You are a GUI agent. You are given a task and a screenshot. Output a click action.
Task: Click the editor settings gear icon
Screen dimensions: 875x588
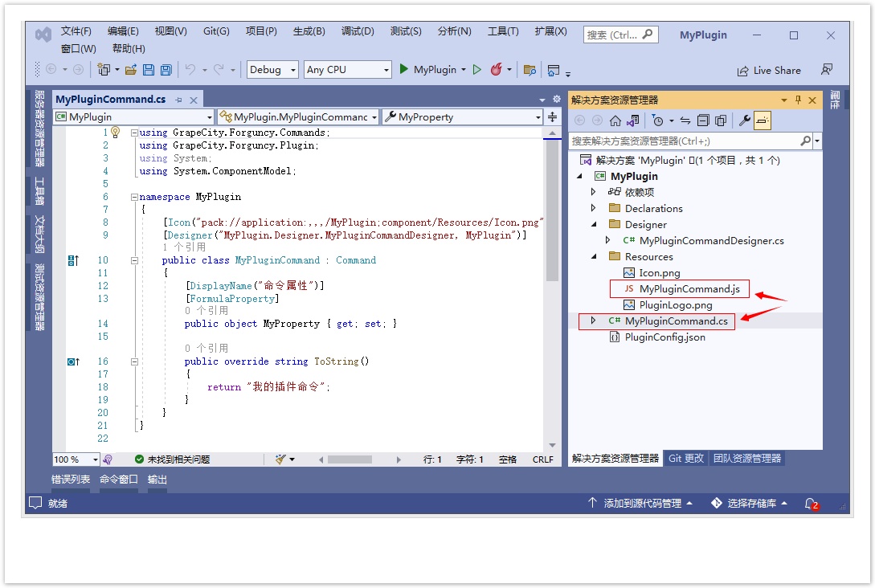[556, 99]
